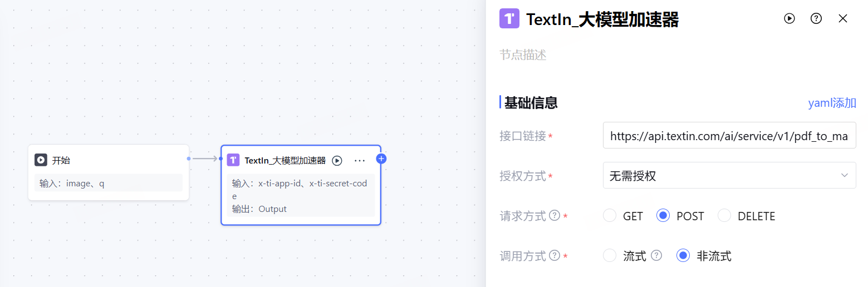Click the yaml添加 link
This screenshot has width=868, height=287.
click(832, 103)
